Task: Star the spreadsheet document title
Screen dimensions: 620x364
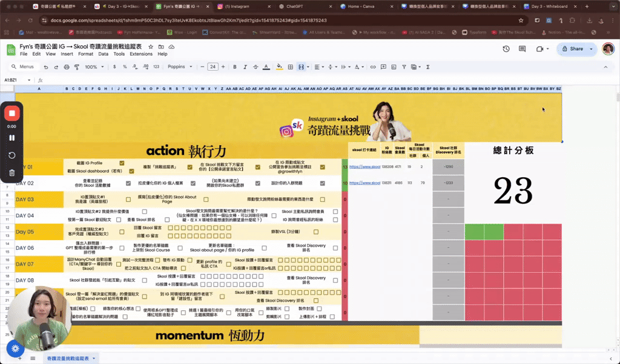Action: pyautogui.click(x=150, y=47)
